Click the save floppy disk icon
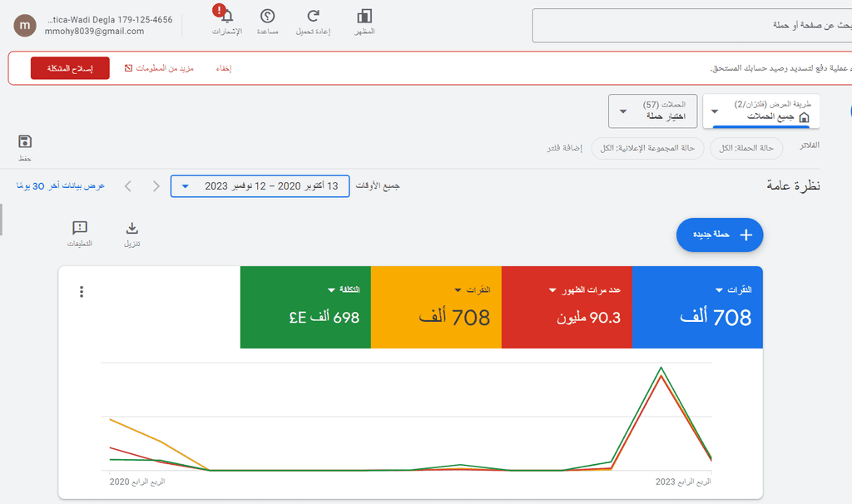852x504 pixels. [25, 141]
